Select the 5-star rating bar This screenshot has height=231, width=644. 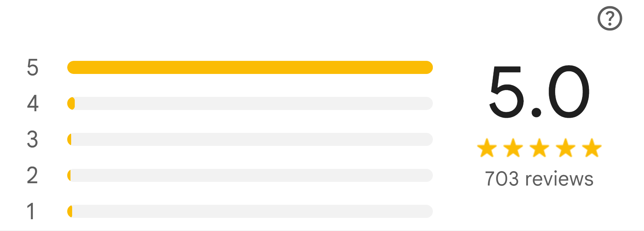(x=250, y=67)
